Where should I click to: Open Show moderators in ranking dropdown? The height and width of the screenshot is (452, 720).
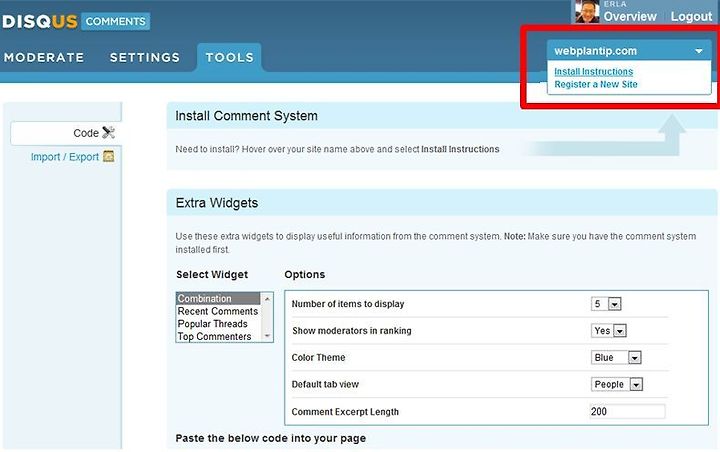[x=608, y=331]
